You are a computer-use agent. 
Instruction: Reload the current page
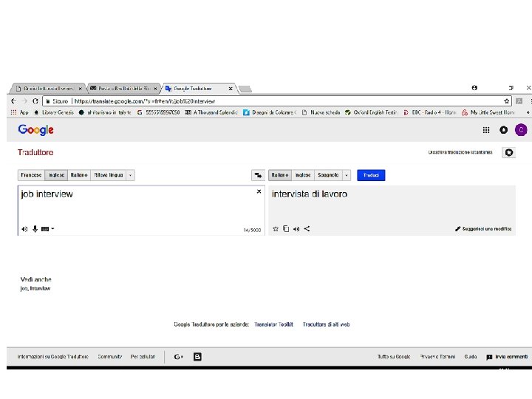pos(35,101)
